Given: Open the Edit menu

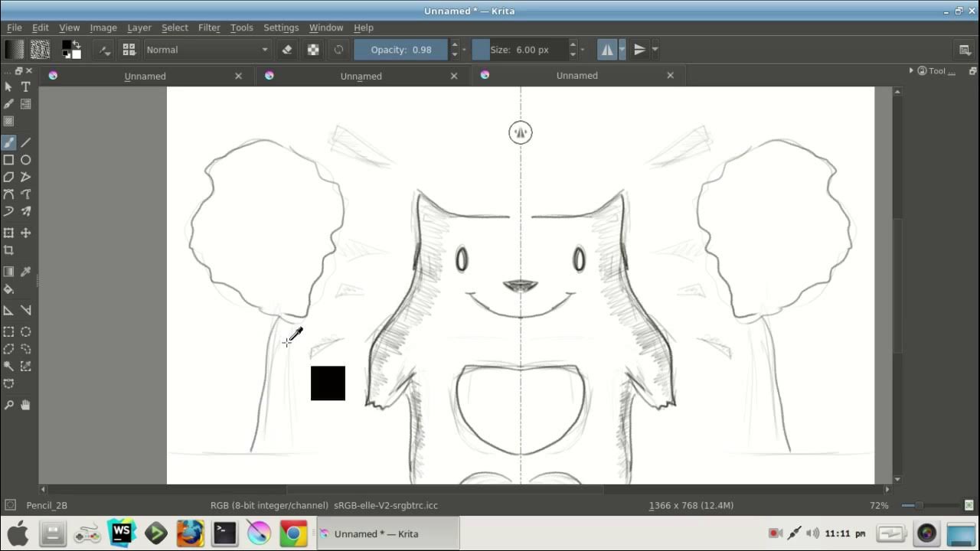Looking at the screenshot, I should pyautogui.click(x=41, y=28).
